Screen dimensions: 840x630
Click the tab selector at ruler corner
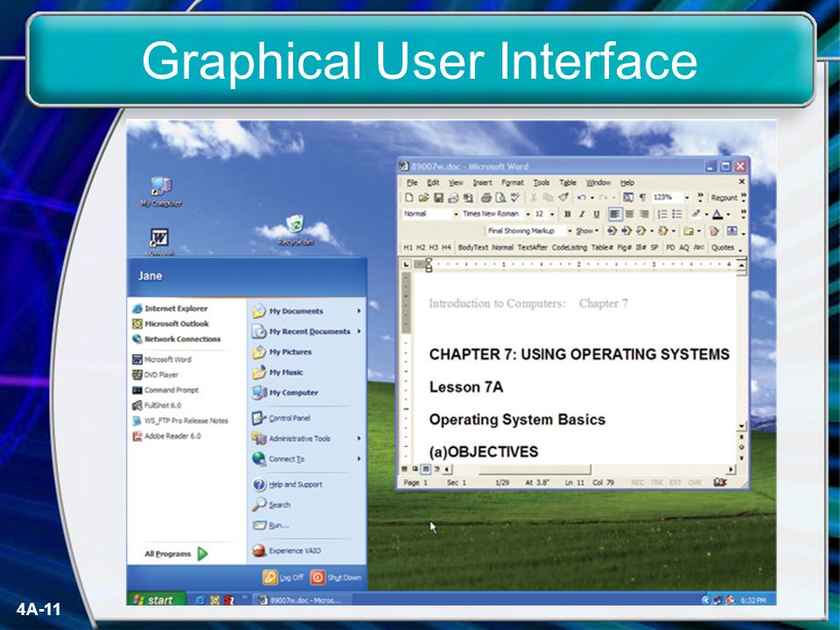pyautogui.click(x=406, y=264)
